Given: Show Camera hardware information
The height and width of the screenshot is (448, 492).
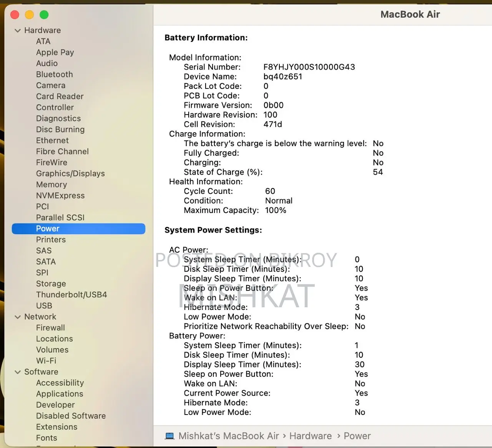Looking at the screenshot, I should 51,85.
